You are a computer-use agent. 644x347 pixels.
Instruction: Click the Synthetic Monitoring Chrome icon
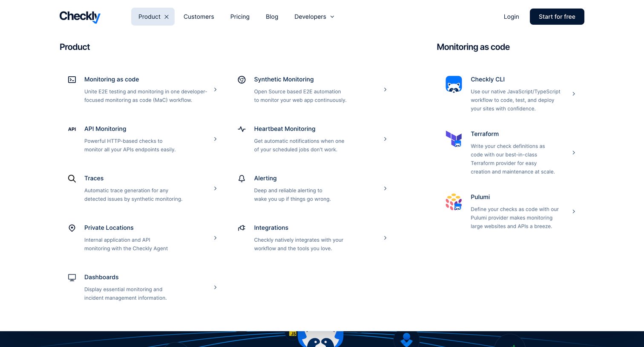pyautogui.click(x=241, y=80)
